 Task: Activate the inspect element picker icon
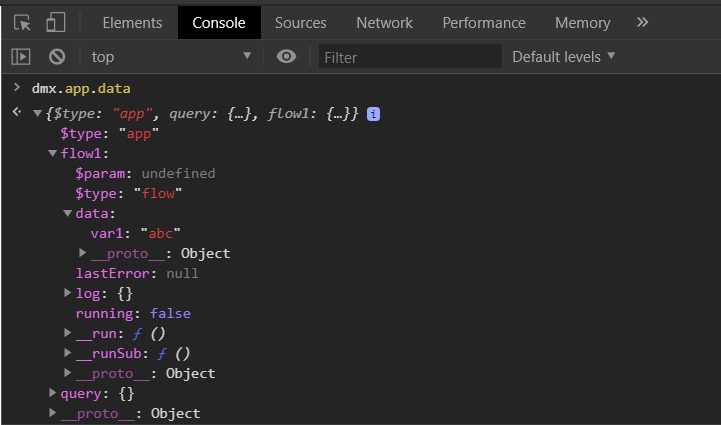click(x=22, y=23)
